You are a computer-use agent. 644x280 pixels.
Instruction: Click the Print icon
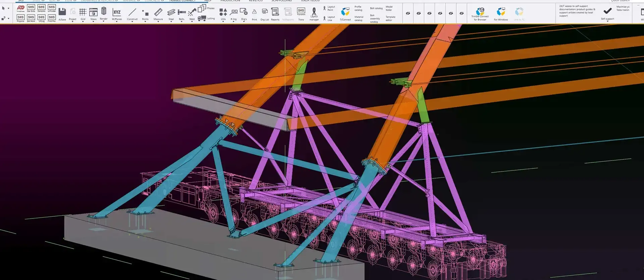pyautogui.click(x=254, y=12)
